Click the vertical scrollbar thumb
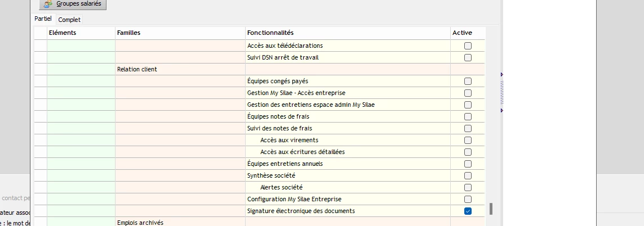 [x=491, y=209]
